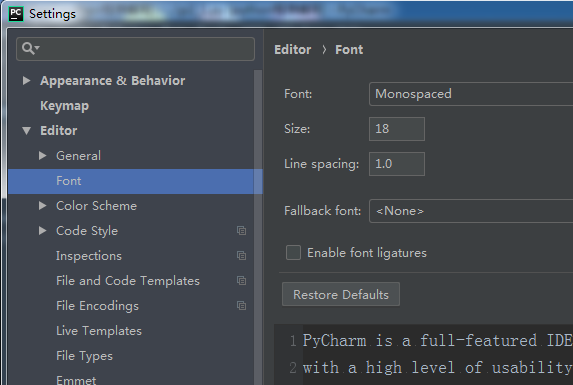The image size is (573, 385).
Task: Click the Size field showing 18
Action: tap(397, 129)
